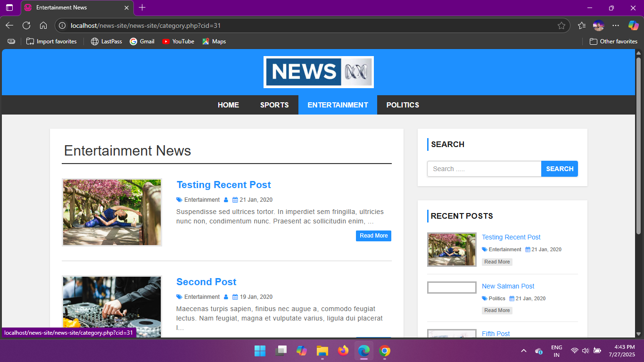Open the Second Post headline
This screenshot has width=644, height=362.
pyautogui.click(x=206, y=282)
